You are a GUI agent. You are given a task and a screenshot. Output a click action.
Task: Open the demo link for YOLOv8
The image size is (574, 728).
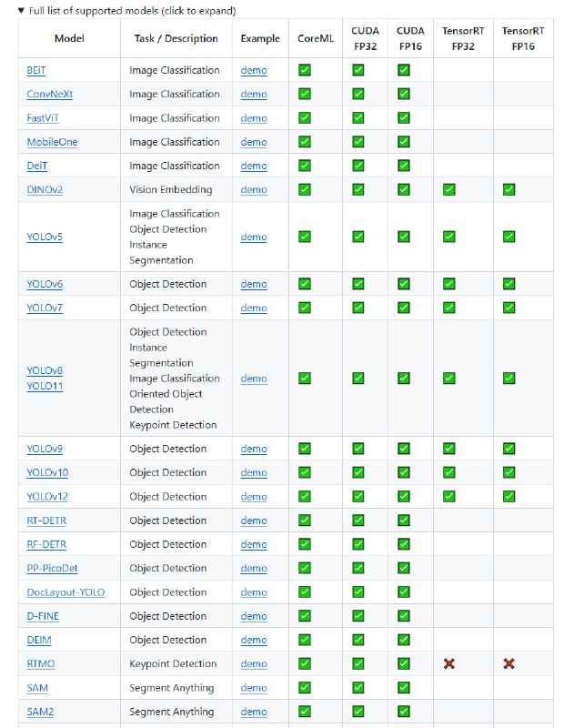254,379
